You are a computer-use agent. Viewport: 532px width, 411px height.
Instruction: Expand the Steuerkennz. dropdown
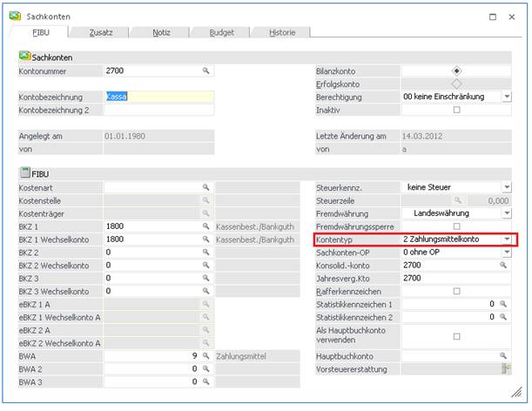pyautogui.click(x=506, y=187)
